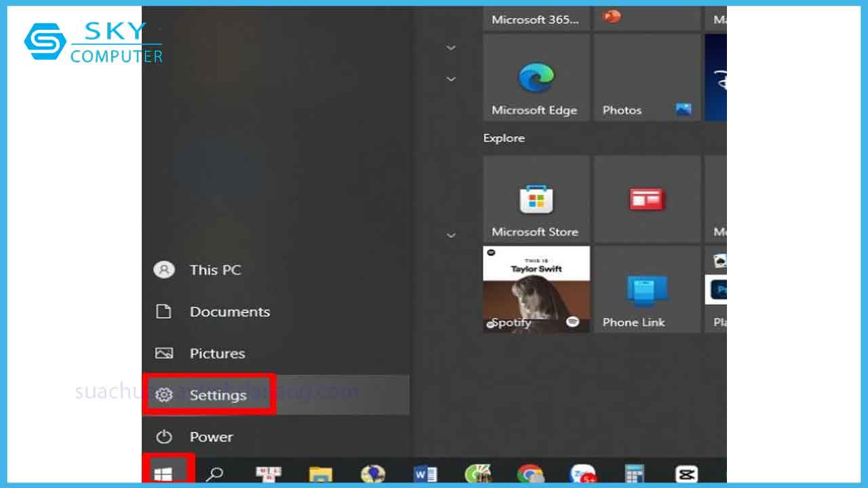Viewport: 868px width, 488px height.
Task: Open the Microsoft Edge tile
Action: click(536, 78)
